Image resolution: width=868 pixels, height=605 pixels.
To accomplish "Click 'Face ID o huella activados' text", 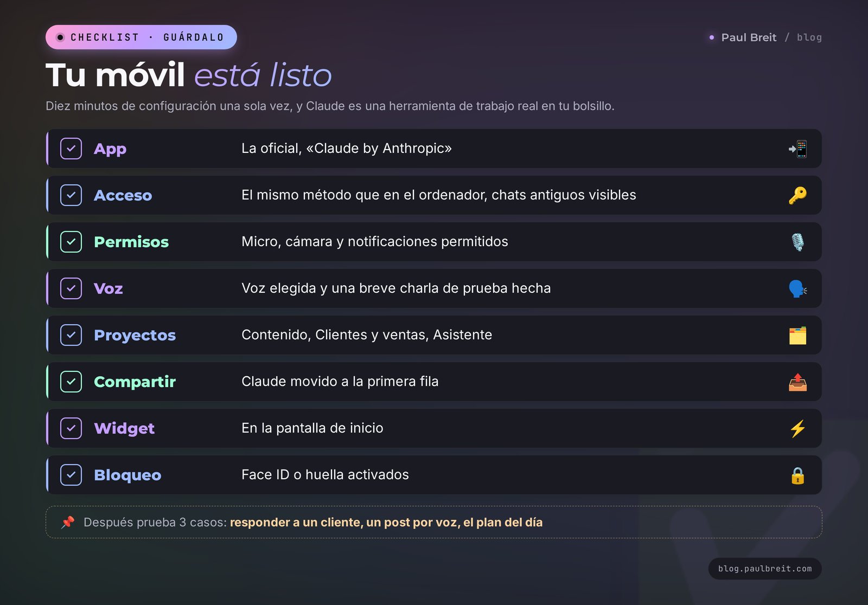I will [325, 475].
